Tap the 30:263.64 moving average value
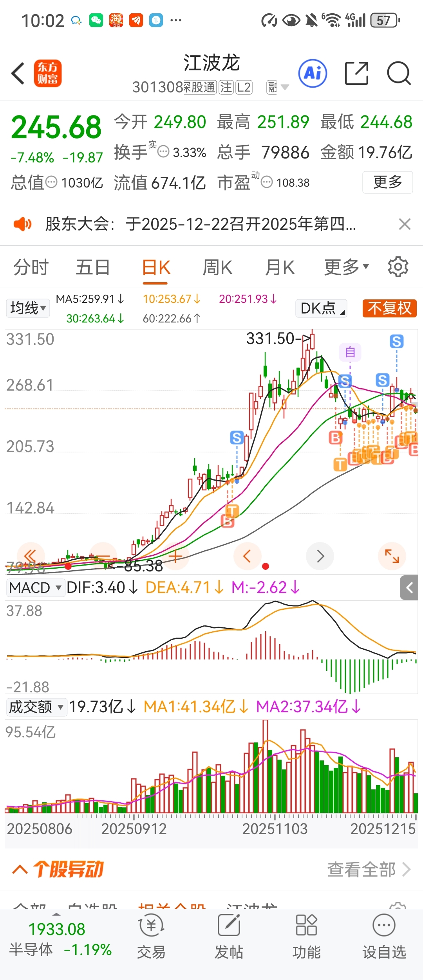Viewport: 423px width, 980px height. pyautogui.click(x=95, y=319)
